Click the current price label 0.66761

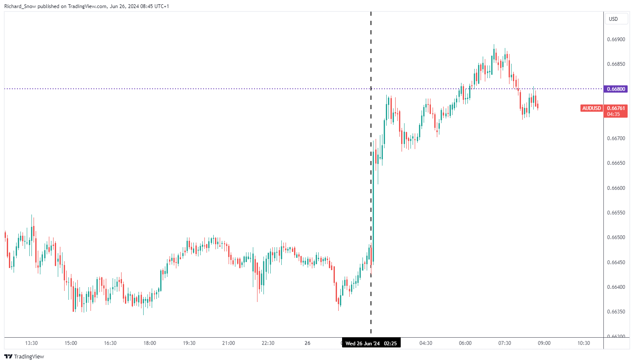[616, 108]
